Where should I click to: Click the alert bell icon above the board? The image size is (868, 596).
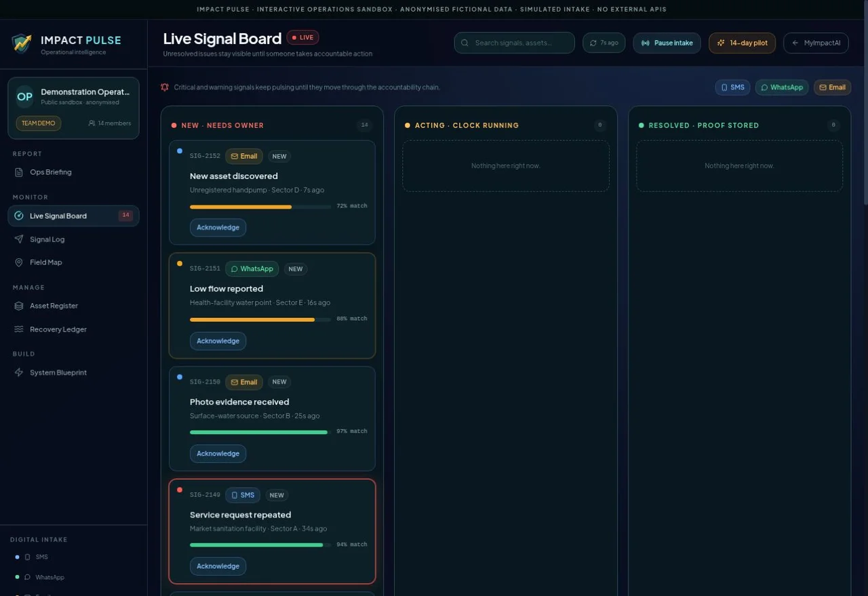click(x=165, y=87)
